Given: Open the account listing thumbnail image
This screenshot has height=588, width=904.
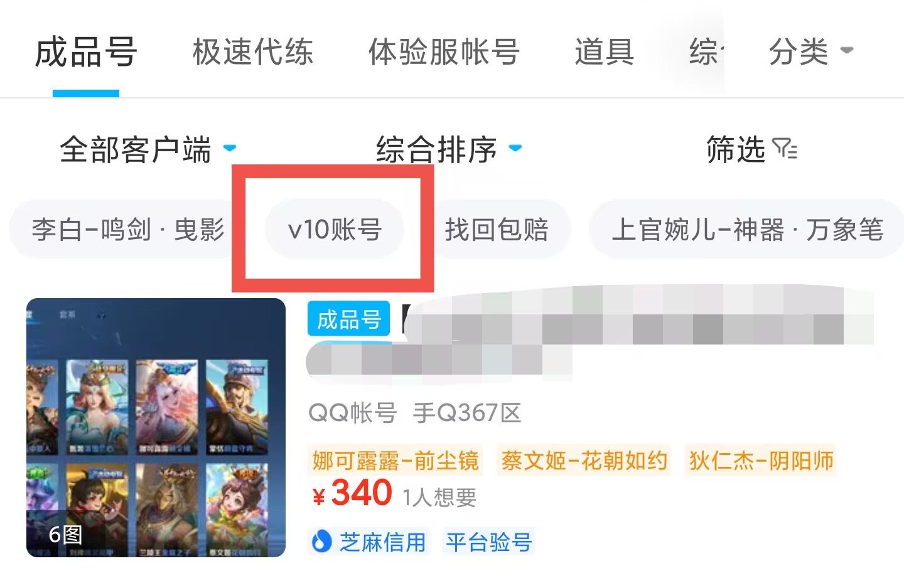Looking at the screenshot, I should click(x=156, y=427).
